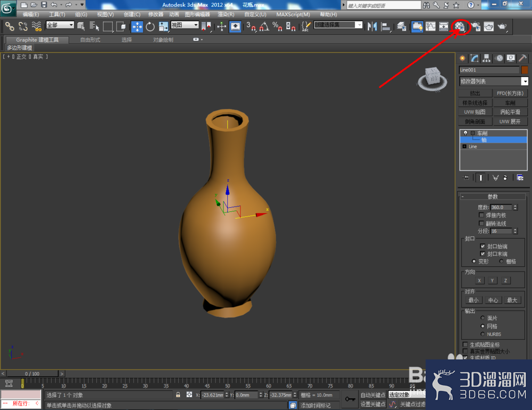Enable 焊接内核 (Weld Core) checkbox
This screenshot has height=410, width=532.
coord(481,215)
